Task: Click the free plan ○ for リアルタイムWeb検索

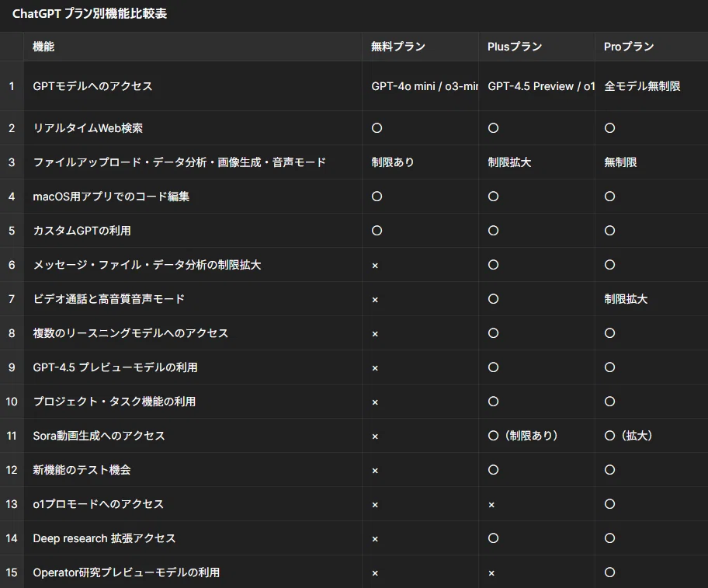Action: [x=377, y=128]
